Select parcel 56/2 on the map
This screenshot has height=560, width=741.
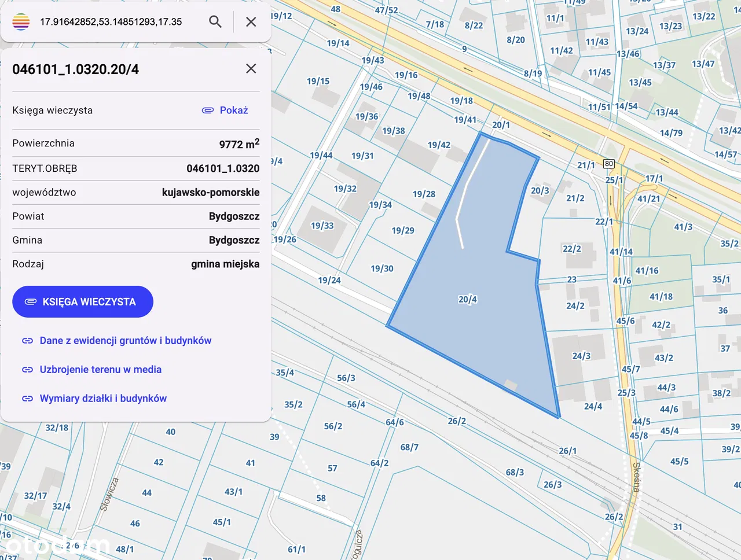point(333,426)
